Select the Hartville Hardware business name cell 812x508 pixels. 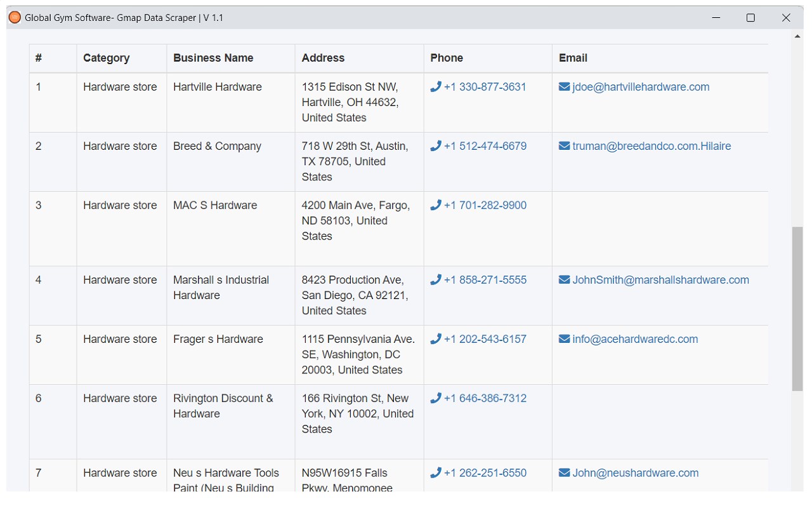point(218,87)
